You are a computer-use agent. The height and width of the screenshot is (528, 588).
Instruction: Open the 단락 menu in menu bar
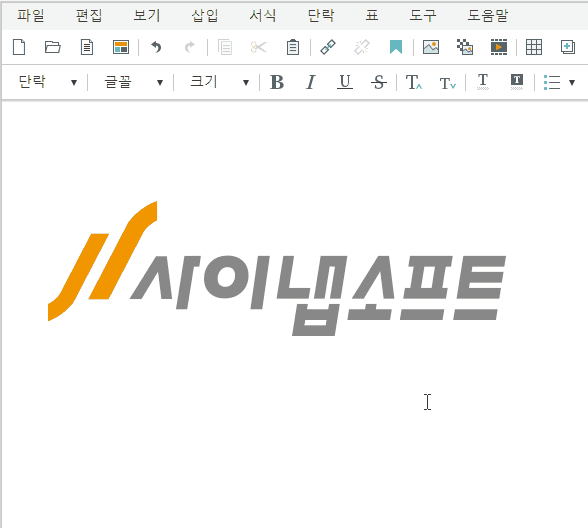click(321, 16)
